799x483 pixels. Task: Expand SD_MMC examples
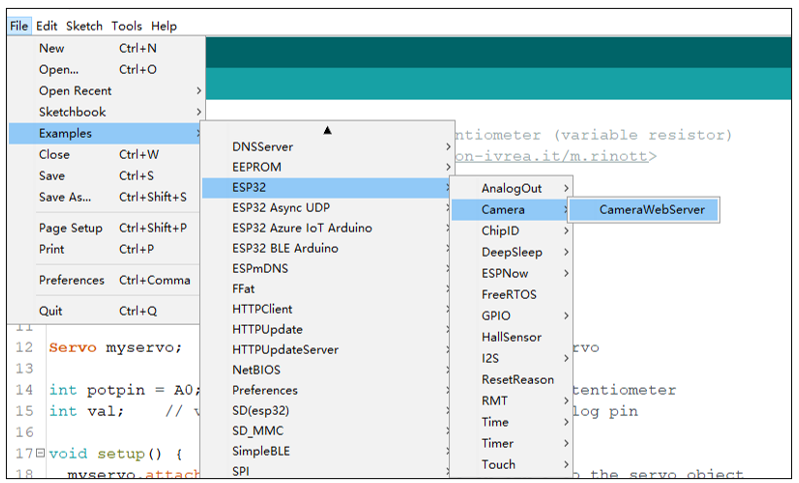coord(326,431)
